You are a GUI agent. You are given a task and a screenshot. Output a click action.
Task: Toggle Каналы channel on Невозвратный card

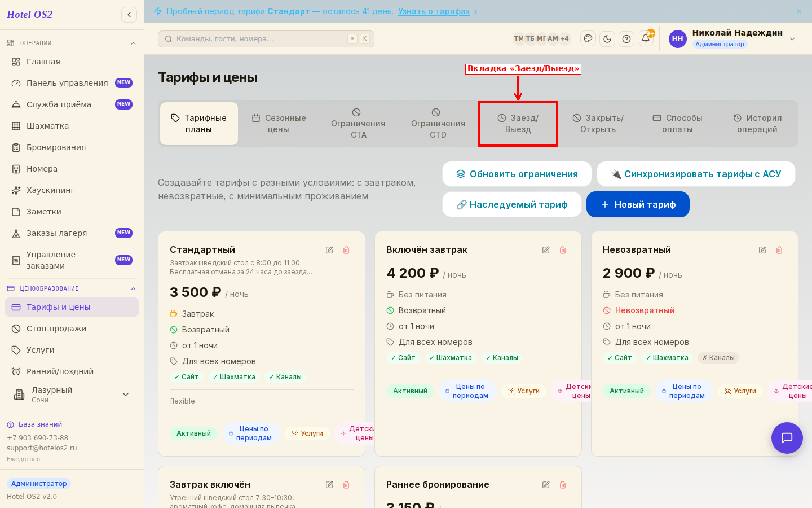(x=718, y=358)
